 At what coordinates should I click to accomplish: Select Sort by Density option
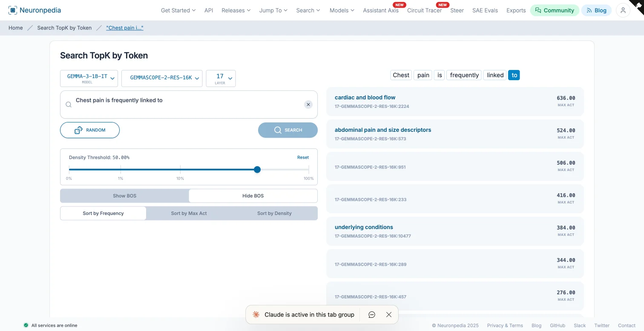(x=274, y=213)
